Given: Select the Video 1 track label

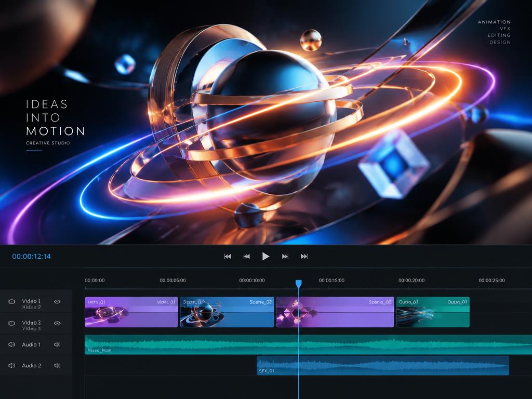Looking at the screenshot, I should point(31,301).
